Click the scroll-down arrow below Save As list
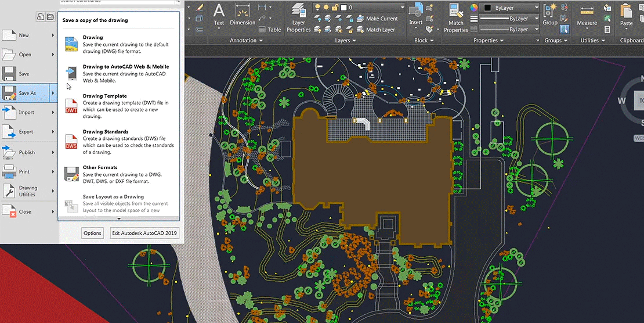Image resolution: width=644 pixels, height=323 pixels. [118, 219]
